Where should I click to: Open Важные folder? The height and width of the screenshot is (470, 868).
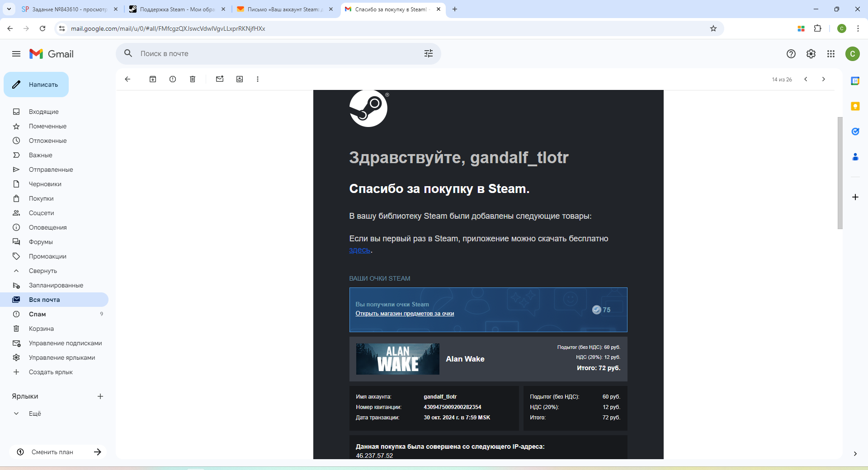coord(54,155)
